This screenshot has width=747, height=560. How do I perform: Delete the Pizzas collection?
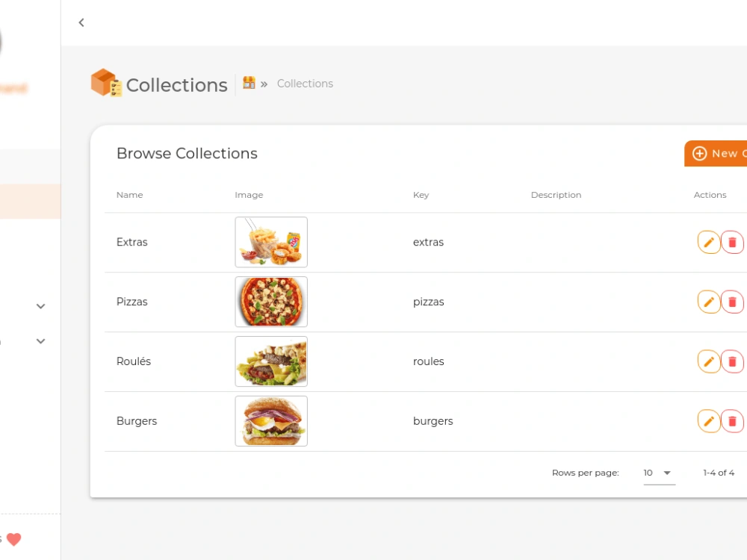732,302
